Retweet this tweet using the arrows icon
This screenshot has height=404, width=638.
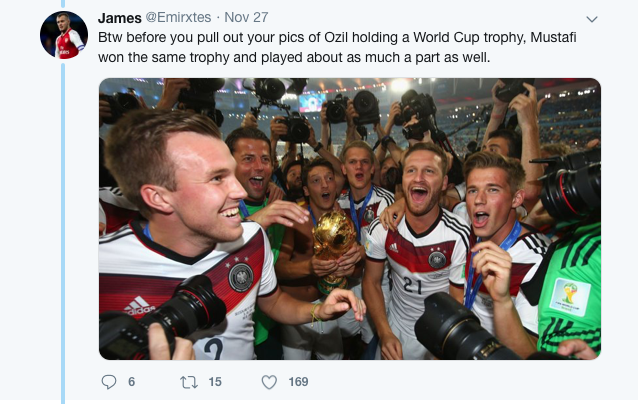[189, 382]
